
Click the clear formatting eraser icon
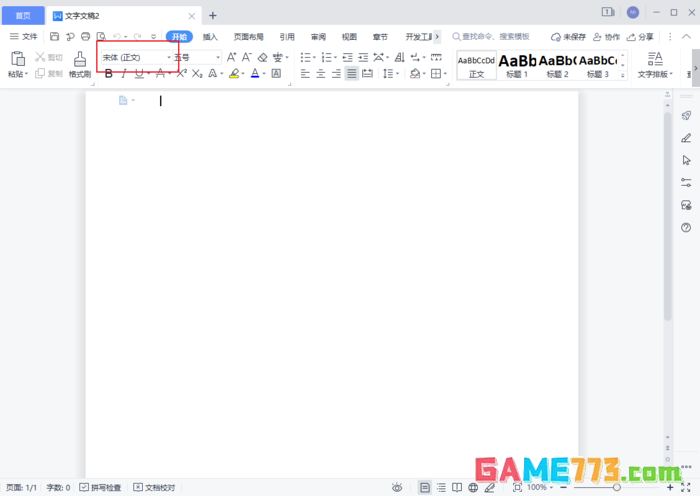pos(262,57)
